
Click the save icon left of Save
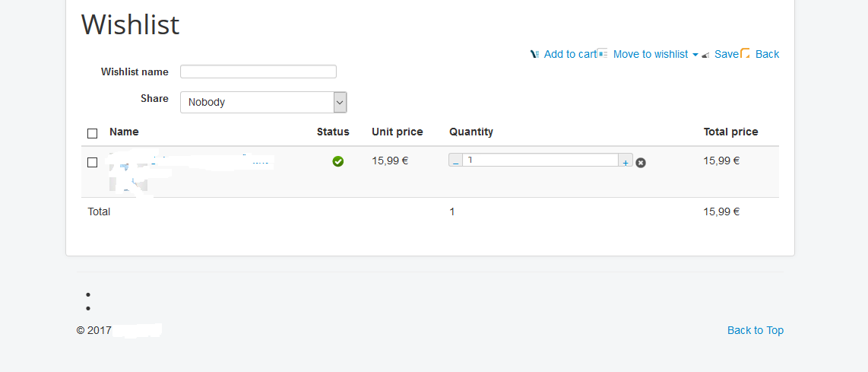(706, 55)
